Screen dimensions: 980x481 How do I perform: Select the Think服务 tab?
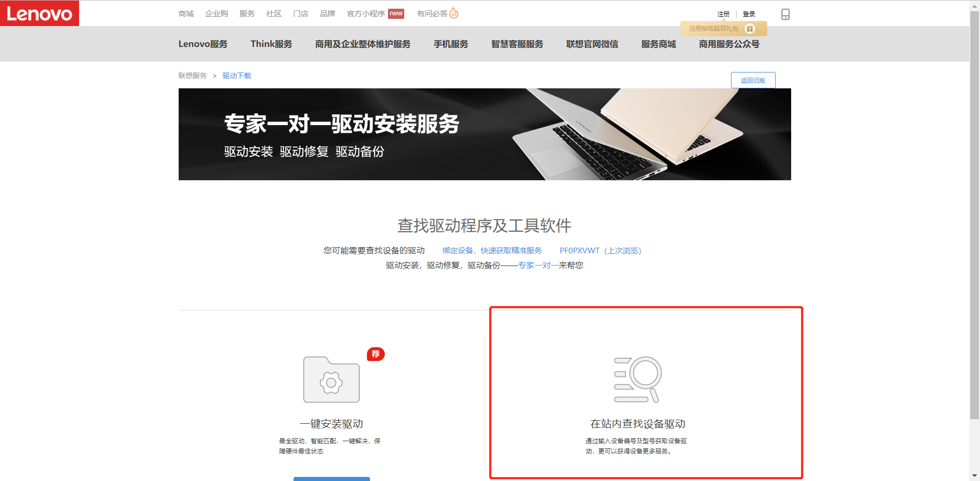point(272,44)
